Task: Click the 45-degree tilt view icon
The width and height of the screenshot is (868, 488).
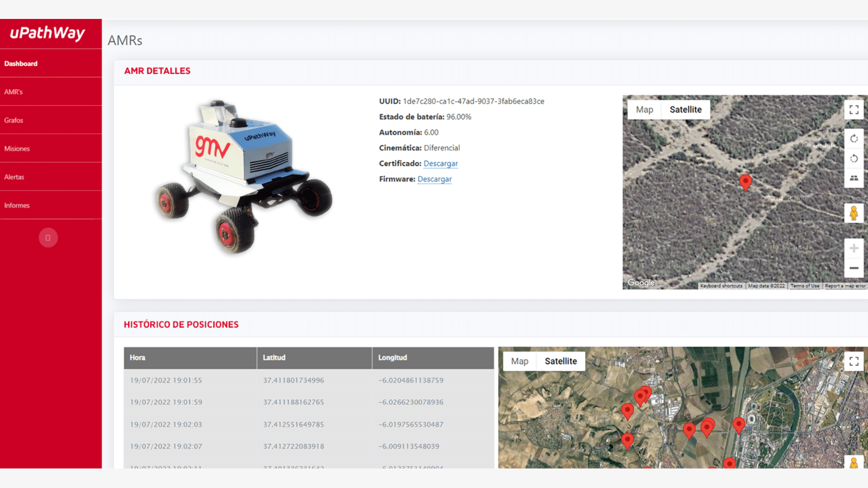Action: click(854, 178)
